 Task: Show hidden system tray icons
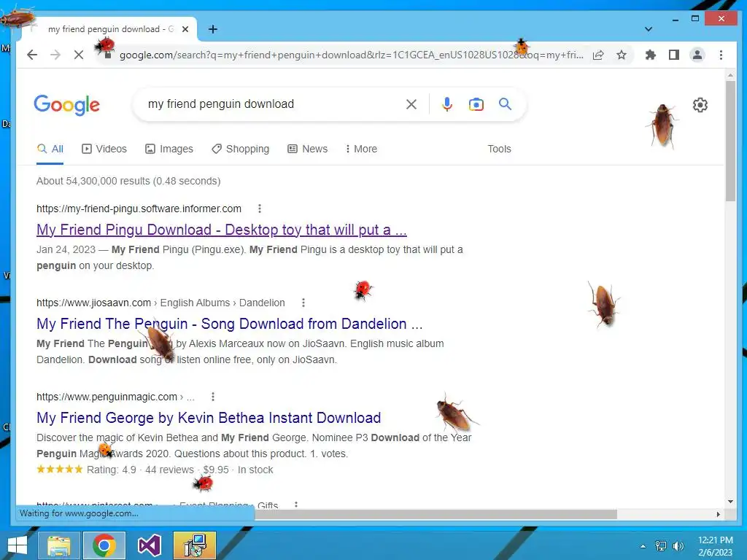(643, 546)
